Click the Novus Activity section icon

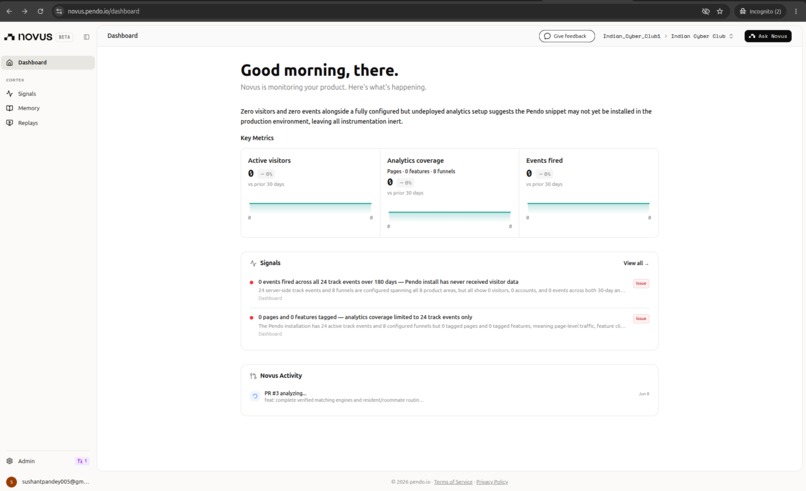pyautogui.click(x=253, y=376)
